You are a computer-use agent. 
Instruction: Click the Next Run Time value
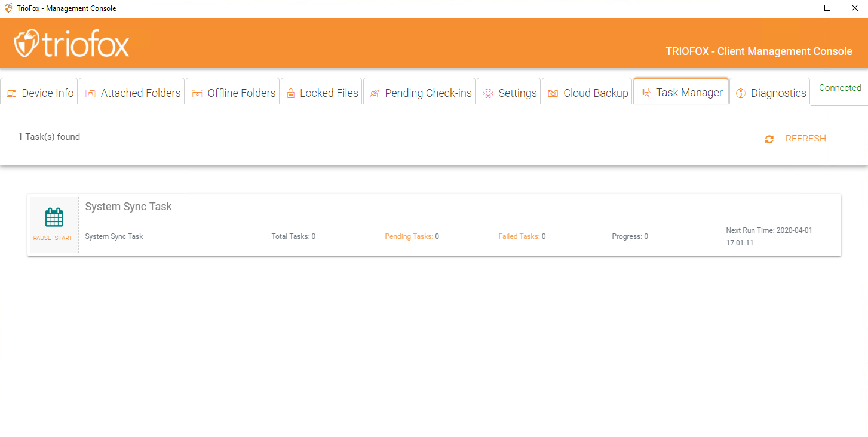769,236
